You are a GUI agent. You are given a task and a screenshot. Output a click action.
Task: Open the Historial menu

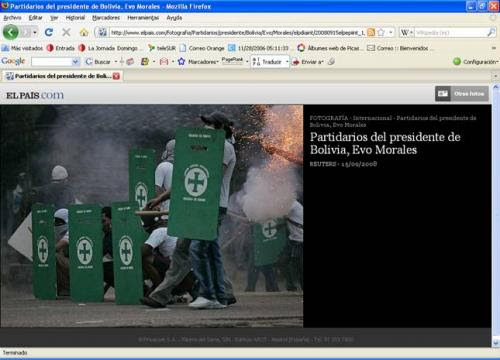75,18
